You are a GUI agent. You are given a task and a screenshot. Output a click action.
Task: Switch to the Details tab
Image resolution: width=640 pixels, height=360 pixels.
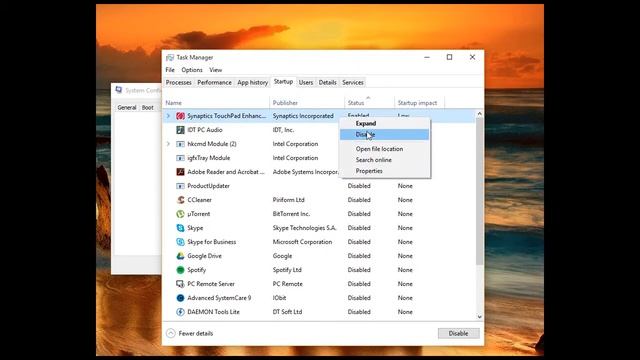327,82
